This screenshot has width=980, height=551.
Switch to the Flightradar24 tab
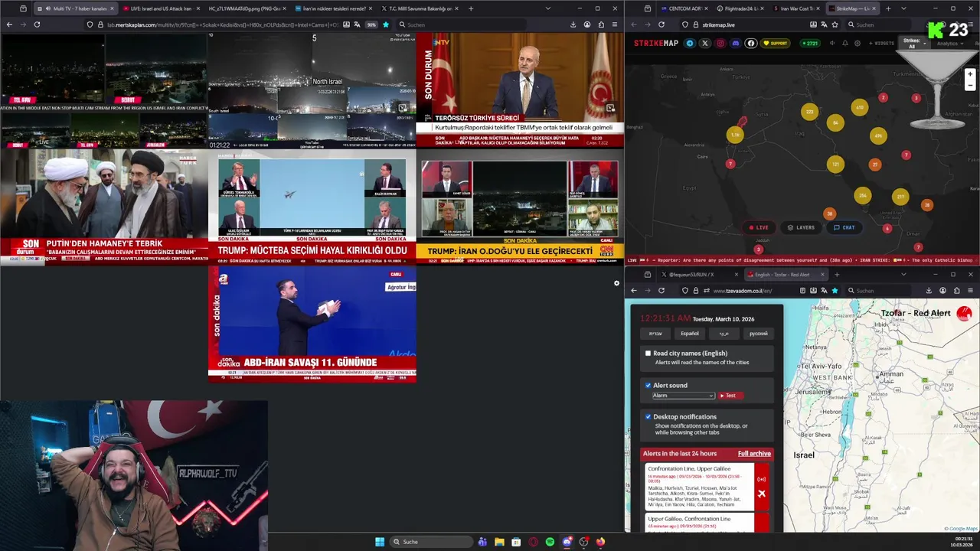(740, 8)
